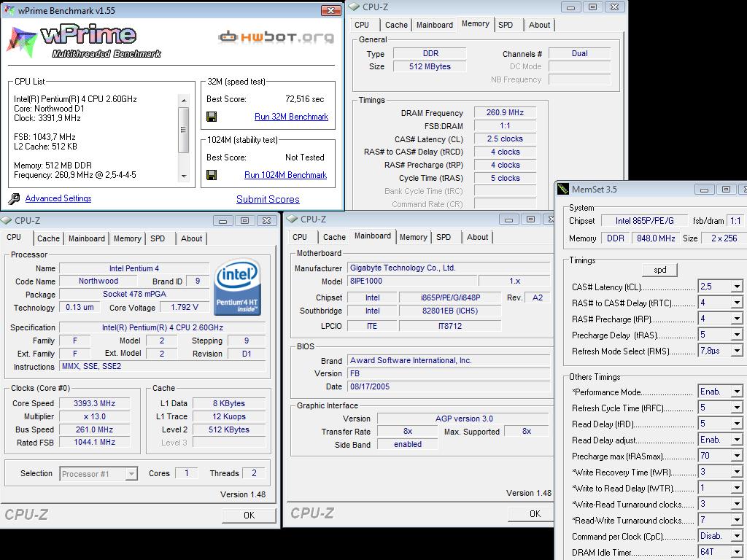Click the BIOS Date 08/17/2005 field

[449, 386]
